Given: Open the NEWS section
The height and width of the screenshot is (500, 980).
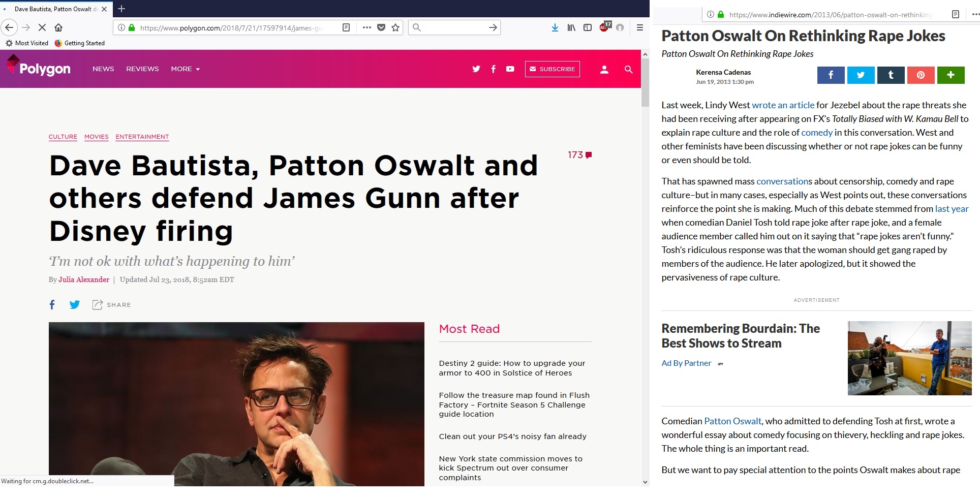Looking at the screenshot, I should pos(103,69).
